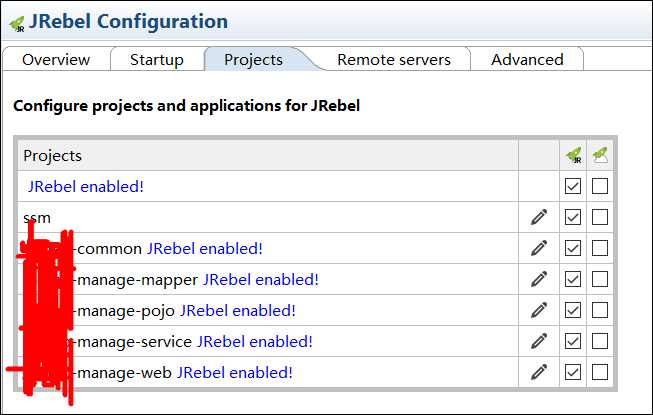This screenshot has height=415, width=653.
Task: Click the Projects column header
Action: pyautogui.click(x=268, y=156)
